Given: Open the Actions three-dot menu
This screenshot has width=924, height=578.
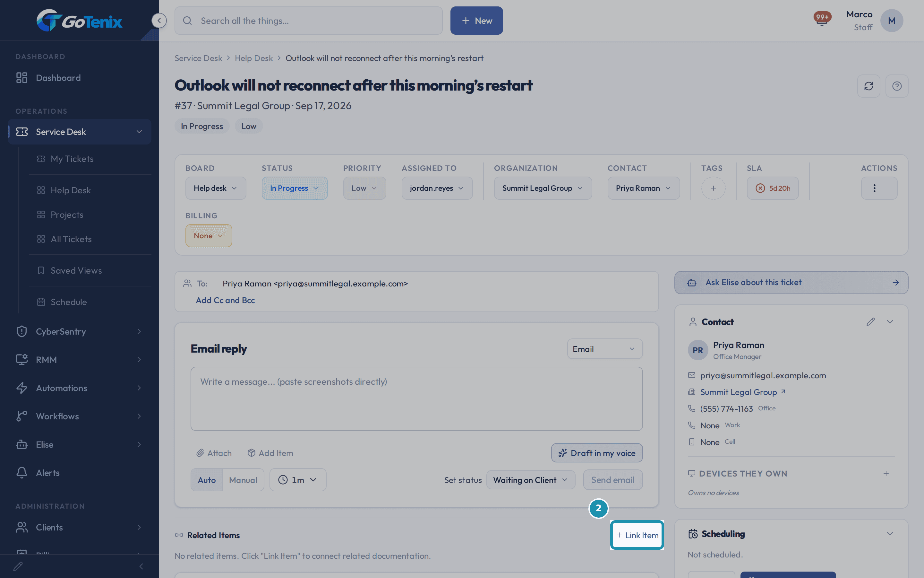Looking at the screenshot, I should [879, 188].
